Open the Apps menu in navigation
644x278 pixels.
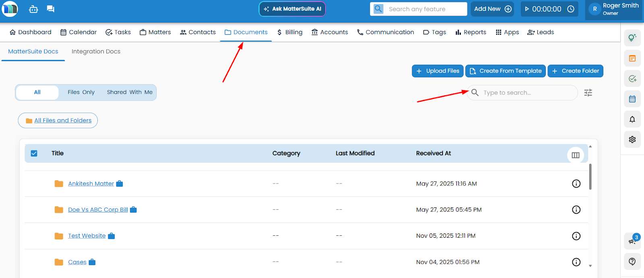(x=507, y=32)
